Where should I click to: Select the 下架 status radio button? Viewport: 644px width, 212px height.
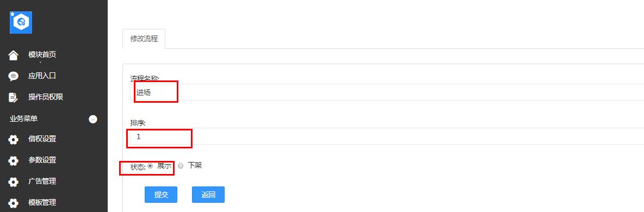click(181, 166)
